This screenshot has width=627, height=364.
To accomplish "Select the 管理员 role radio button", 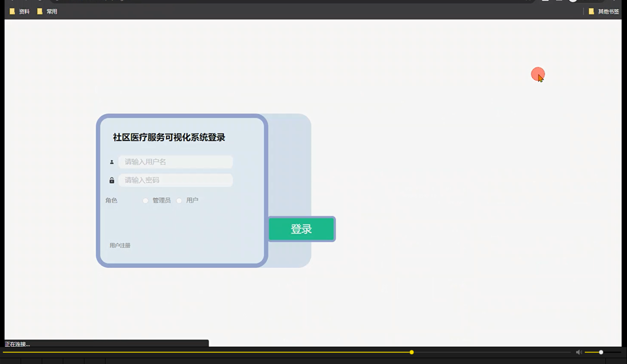I will pyautogui.click(x=146, y=200).
